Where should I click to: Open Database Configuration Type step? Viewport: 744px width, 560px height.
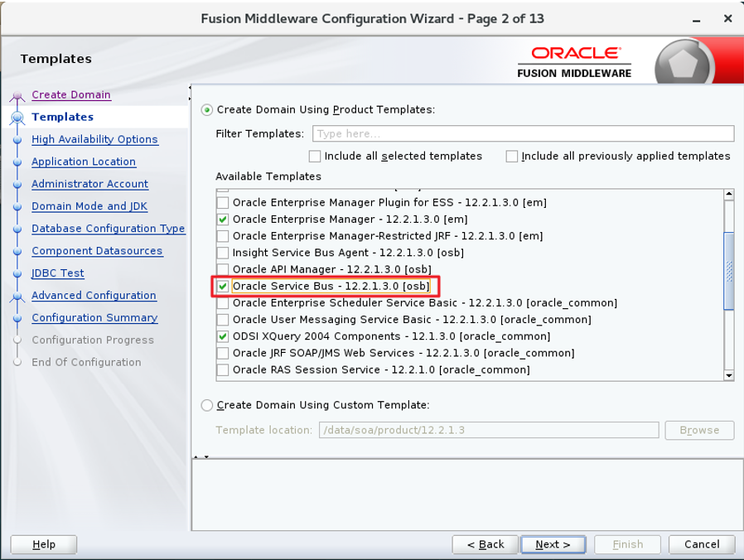(109, 229)
